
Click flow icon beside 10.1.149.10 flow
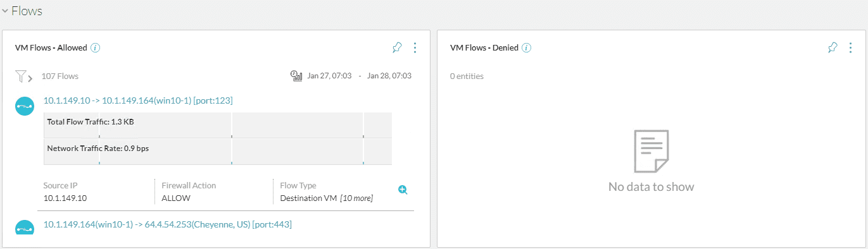pyautogui.click(x=24, y=106)
